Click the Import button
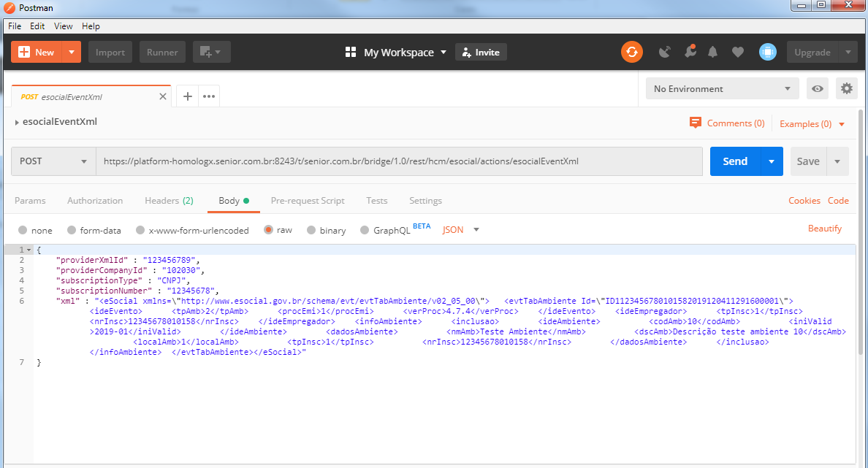The image size is (868, 468). pyautogui.click(x=110, y=52)
